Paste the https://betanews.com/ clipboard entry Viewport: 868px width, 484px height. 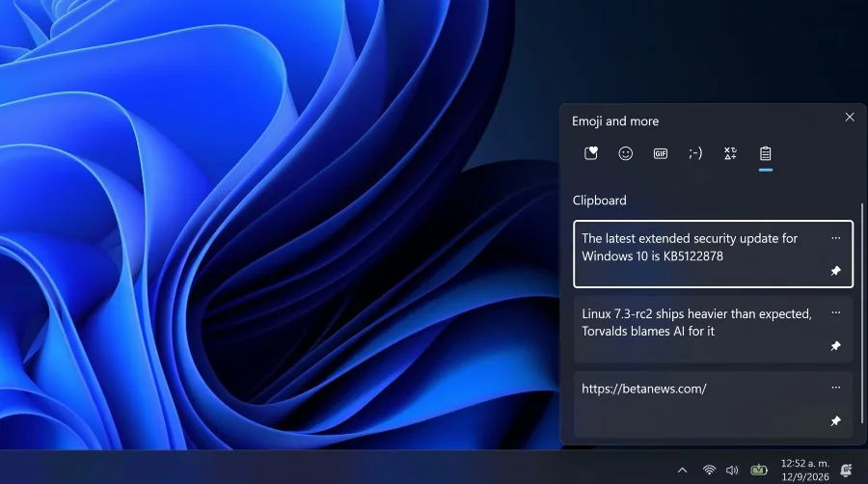[713, 404]
